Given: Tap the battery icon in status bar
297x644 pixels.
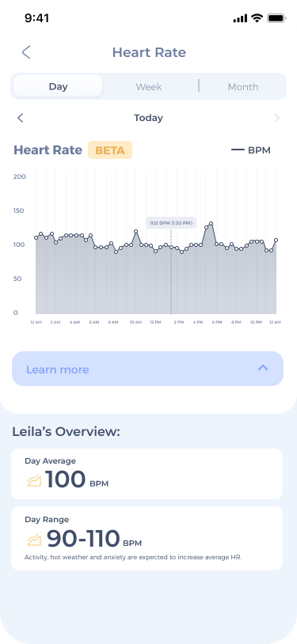Looking at the screenshot, I should [276, 18].
